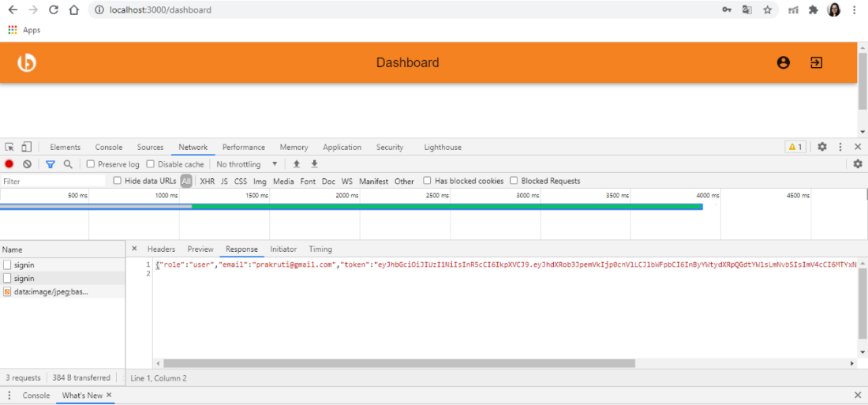Click the inspect element picker icon
868x405 pixels.
point(9,147)
